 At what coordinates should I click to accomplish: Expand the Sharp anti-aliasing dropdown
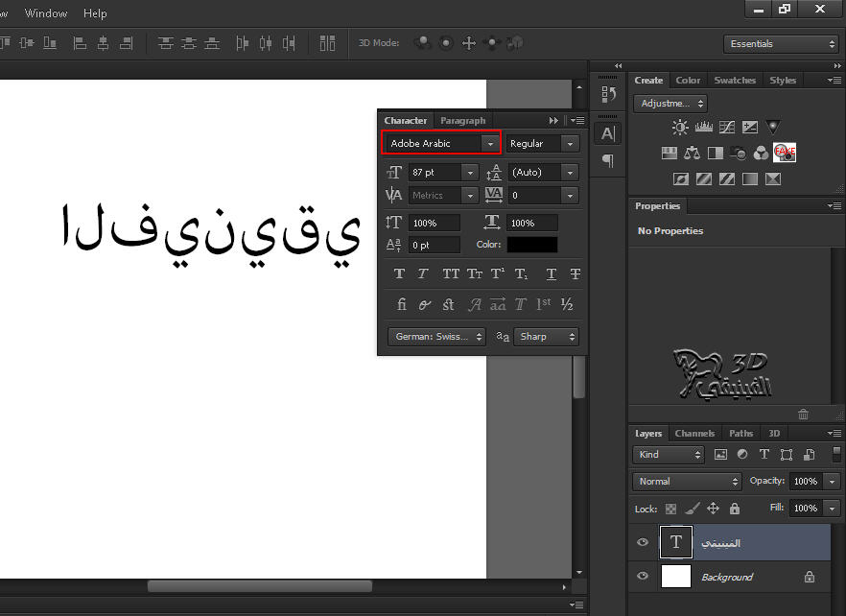[547, 337]
